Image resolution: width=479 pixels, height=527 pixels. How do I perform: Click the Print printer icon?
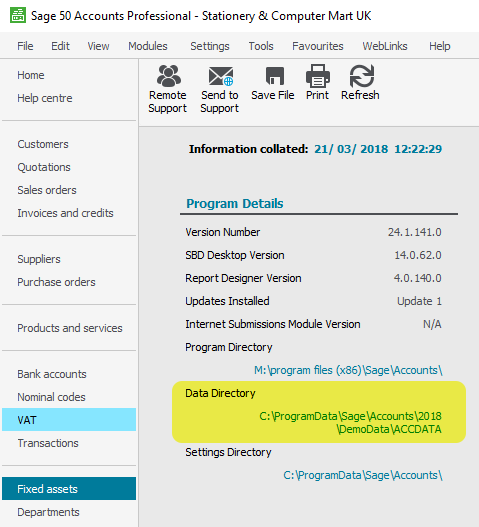(318, 76)
